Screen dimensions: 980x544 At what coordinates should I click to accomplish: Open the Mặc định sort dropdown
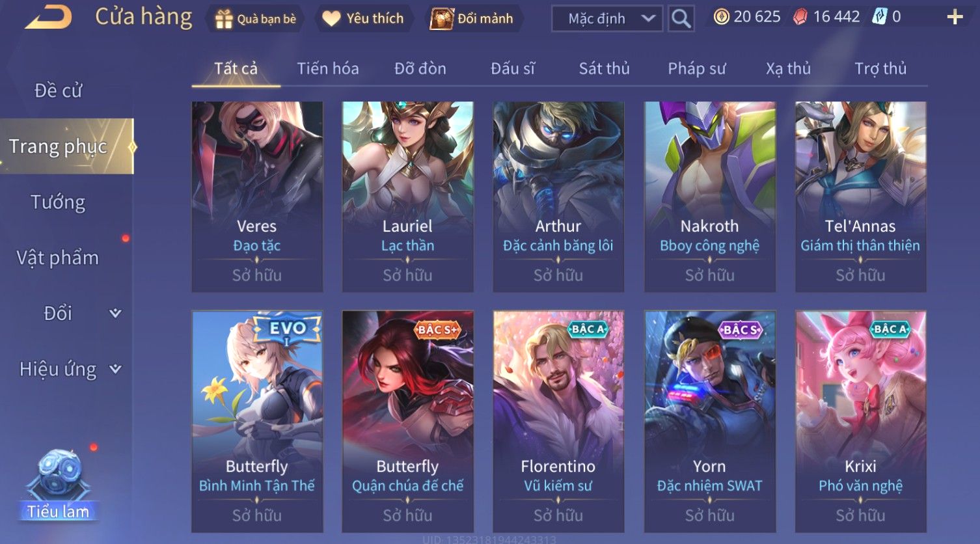click(x=607, y=19)
